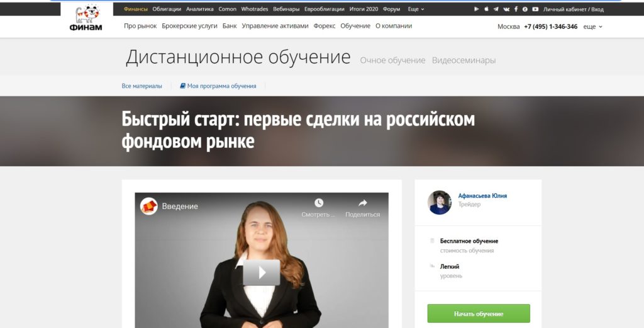Play the Введение video
Viewport: 644px width, 328px height.
click(x=261, y=272)
